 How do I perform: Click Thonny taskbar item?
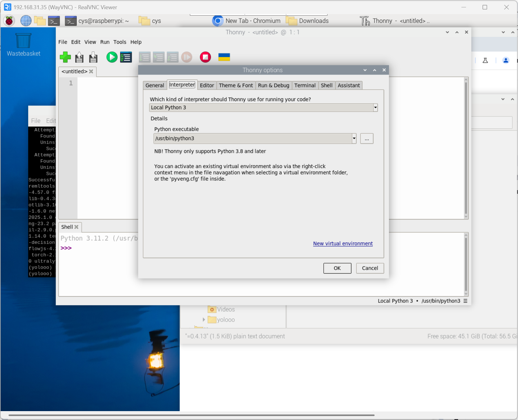395,21
